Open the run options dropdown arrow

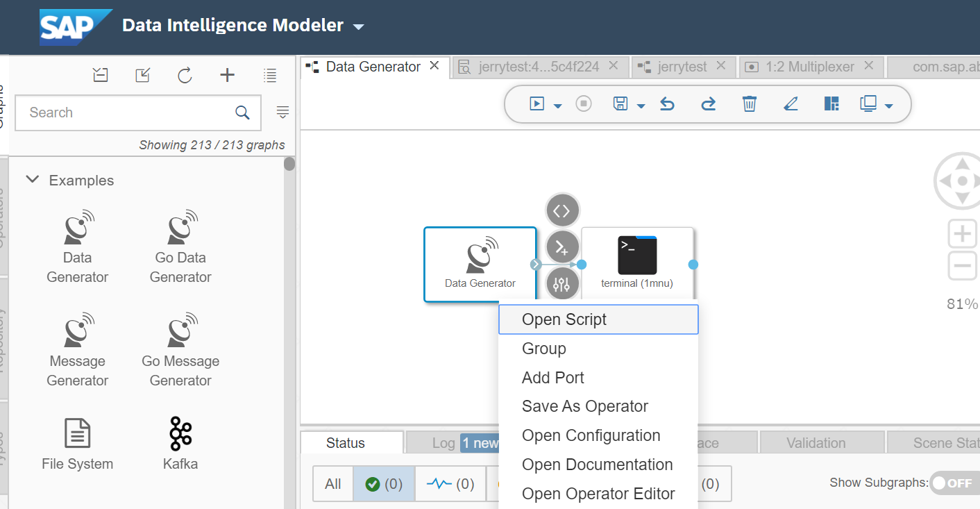point(557,106)
